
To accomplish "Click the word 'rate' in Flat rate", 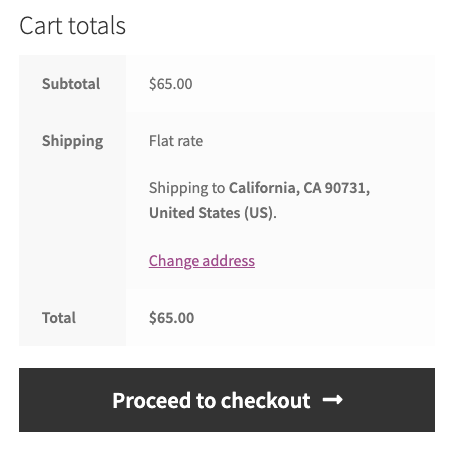I will click(x=190, y=141).
